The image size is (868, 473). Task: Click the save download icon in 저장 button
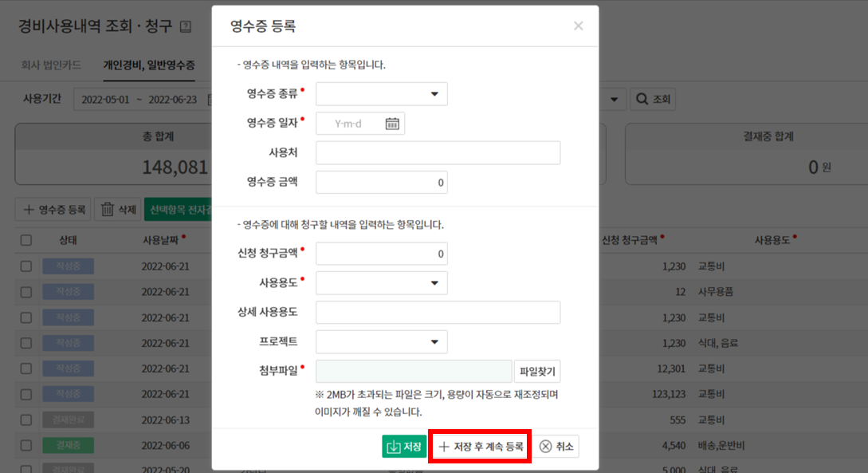394,447
